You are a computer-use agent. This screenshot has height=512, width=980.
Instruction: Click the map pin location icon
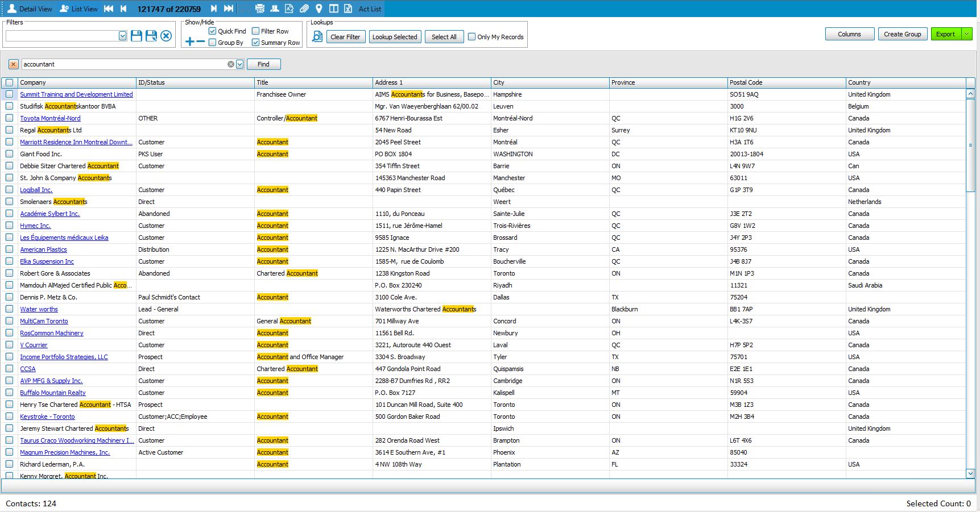[x=319, y=9]
